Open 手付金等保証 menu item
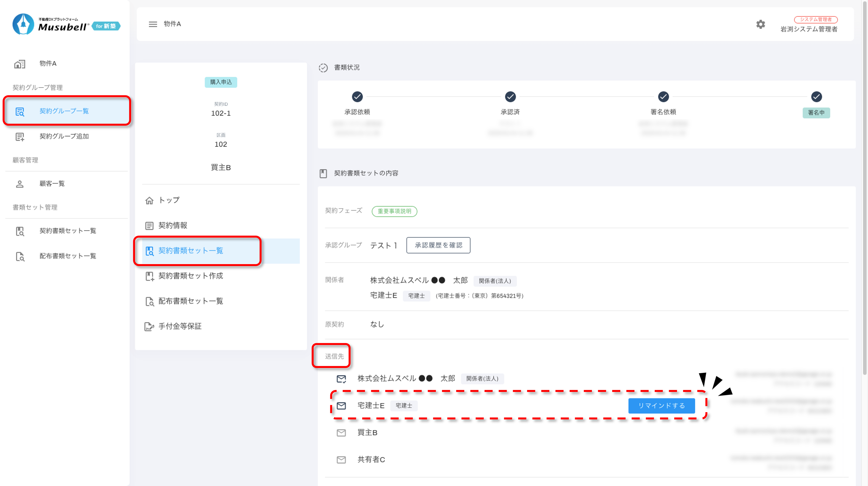Screen dimensions: 868x486 pos(180,326)
